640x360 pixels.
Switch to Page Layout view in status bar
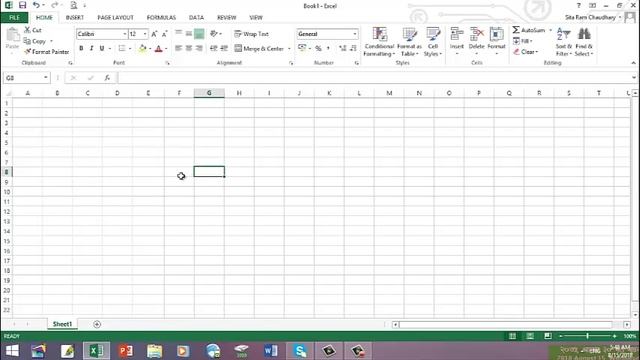530,336
